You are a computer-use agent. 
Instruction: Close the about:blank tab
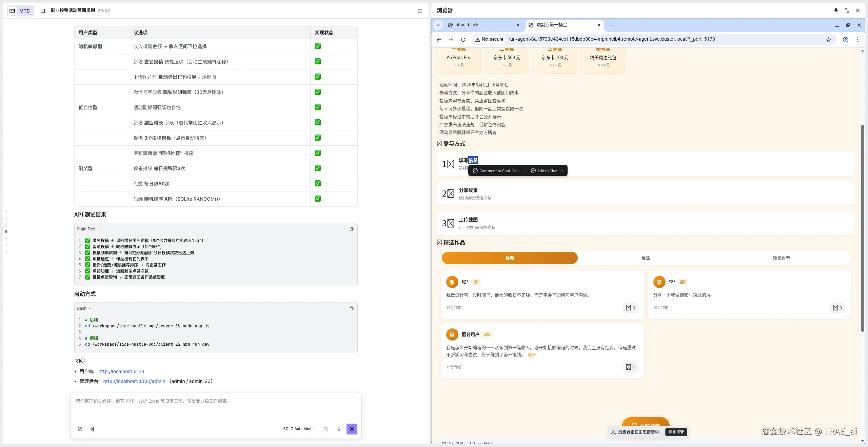point(518,25)
